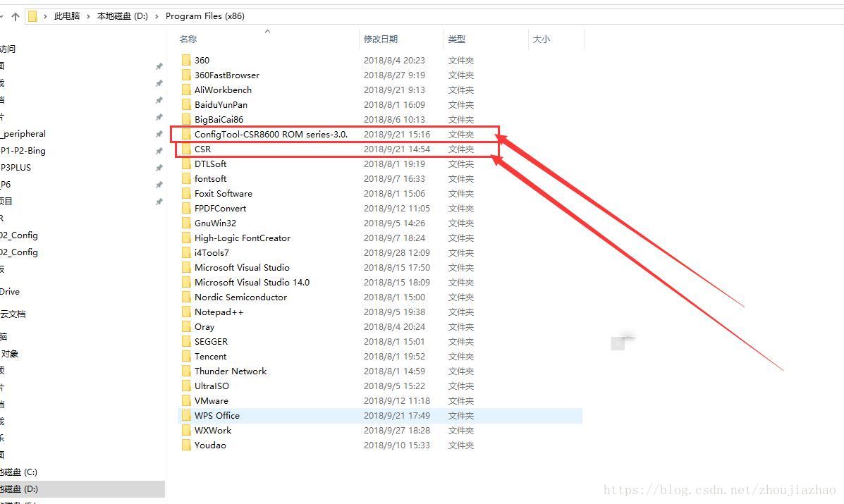844x504 pixels.
Task: Select 本地磁盘 (D:) in navigation pane
Action: pos(82,489)
